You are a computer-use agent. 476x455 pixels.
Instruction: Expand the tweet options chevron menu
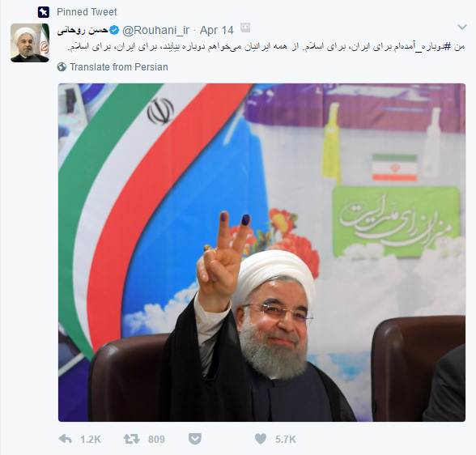click(461, 28)
